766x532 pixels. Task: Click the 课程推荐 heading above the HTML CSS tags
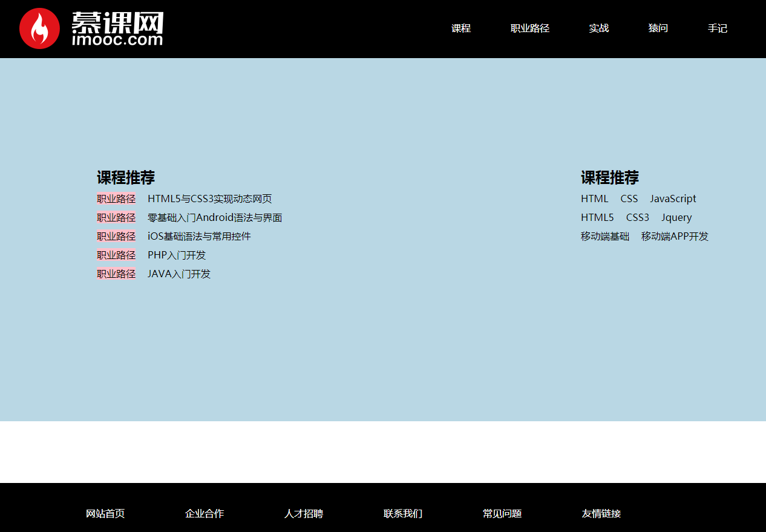tap(610, 177)
